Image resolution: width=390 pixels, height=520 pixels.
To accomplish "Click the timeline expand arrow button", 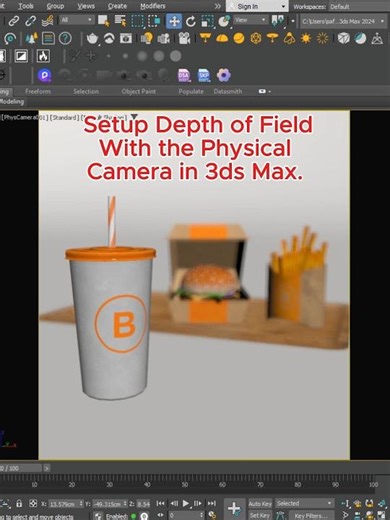I will click(47, 468).
